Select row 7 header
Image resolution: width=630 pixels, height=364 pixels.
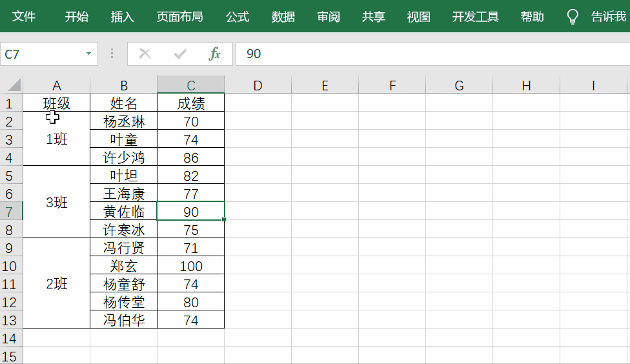pos(11,211)
